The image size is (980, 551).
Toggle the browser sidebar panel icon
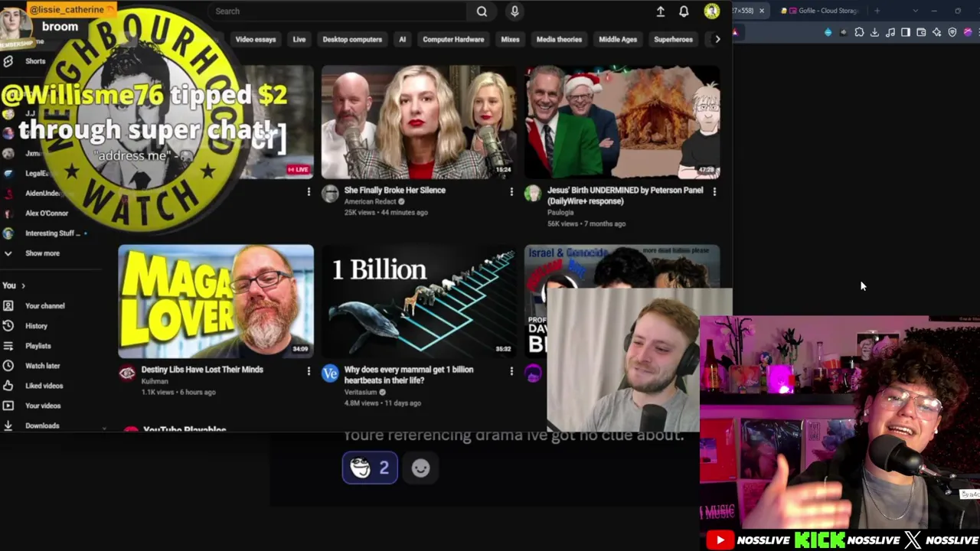906,32
